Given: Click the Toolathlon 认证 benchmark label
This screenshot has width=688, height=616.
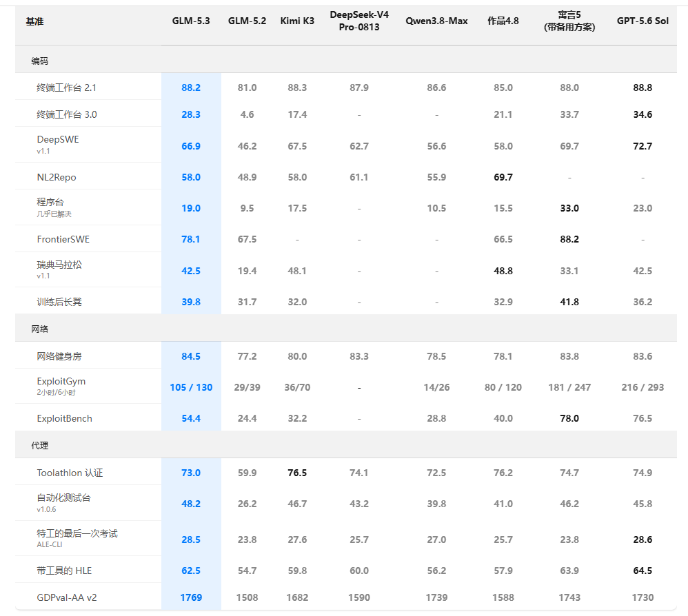Looking at the screenshot, I should point(70,473).
